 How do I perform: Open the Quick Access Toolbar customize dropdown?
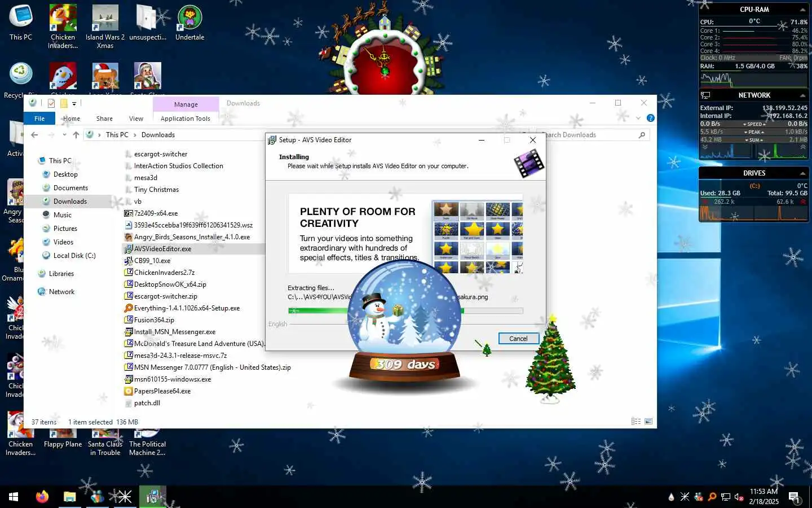tap(74, 103)
